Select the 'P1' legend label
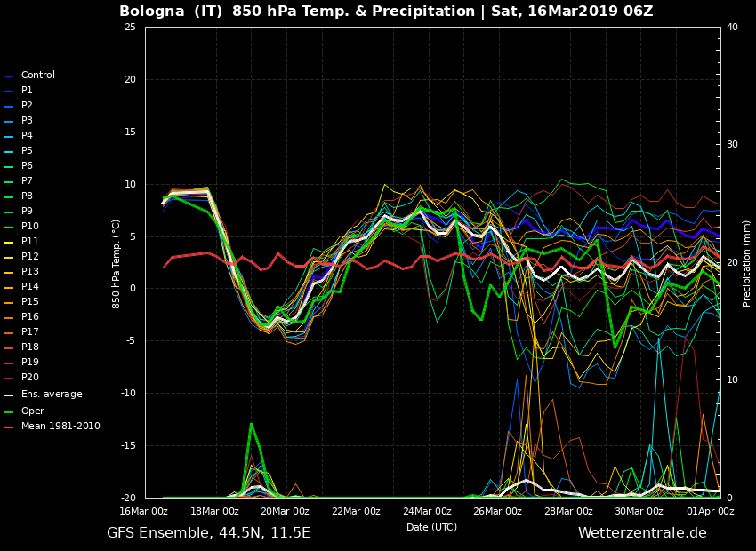Image resolution: width=756 pixels, height=551 pixels. (27, 90)
